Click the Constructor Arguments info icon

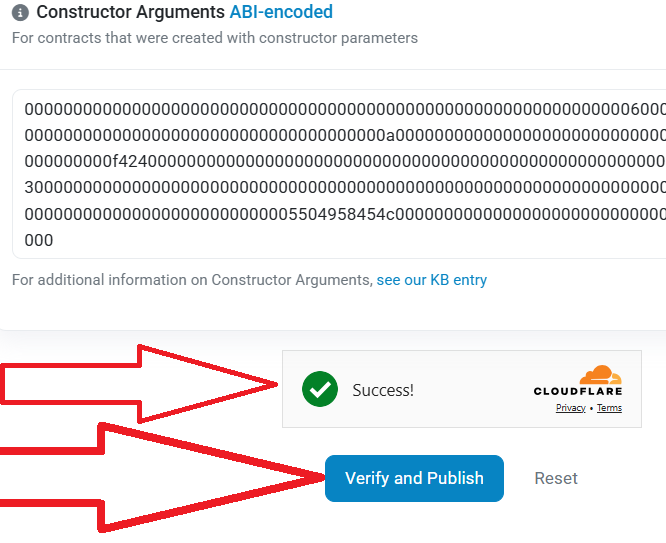20,13
